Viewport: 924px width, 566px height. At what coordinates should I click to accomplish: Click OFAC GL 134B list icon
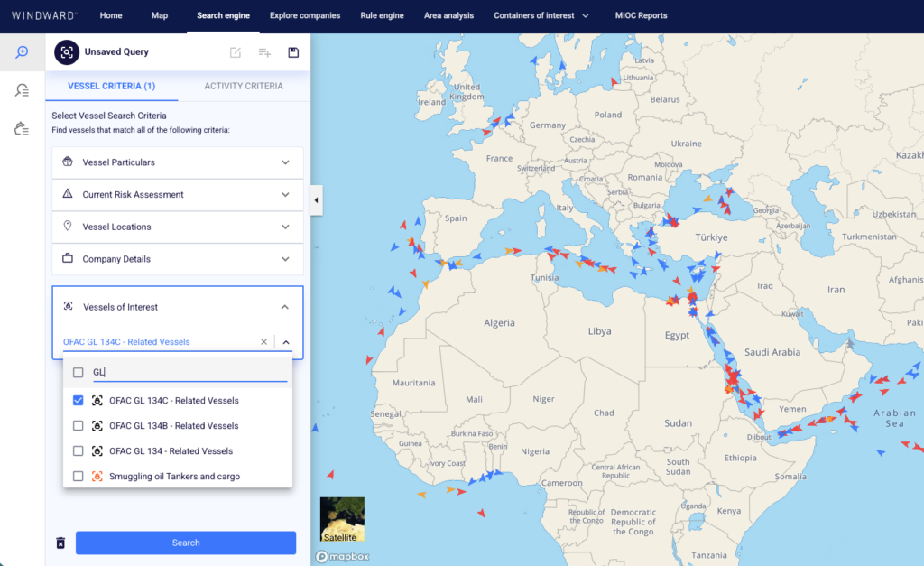97,426
